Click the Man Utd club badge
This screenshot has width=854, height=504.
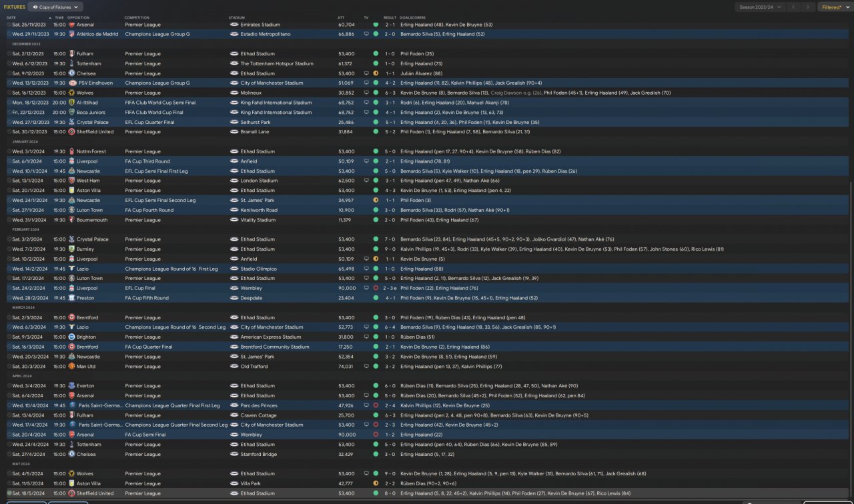pyautogui.click(x=71, y=367)
